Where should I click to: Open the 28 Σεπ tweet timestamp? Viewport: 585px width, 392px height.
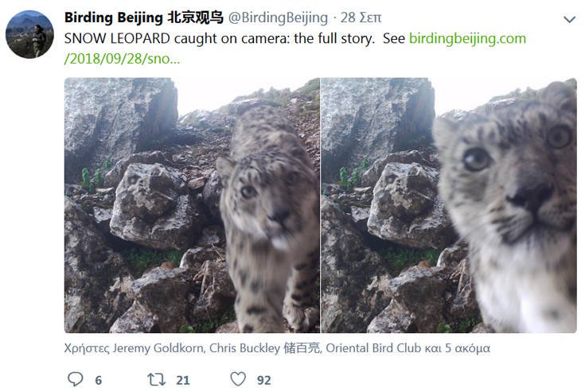point(361,17)
